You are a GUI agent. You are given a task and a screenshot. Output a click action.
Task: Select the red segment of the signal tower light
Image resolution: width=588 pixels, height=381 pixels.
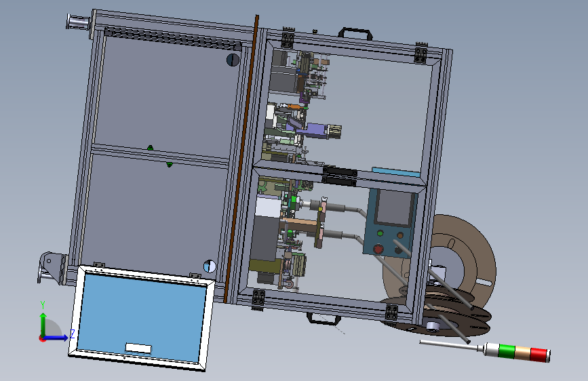[x=539, y=355]
